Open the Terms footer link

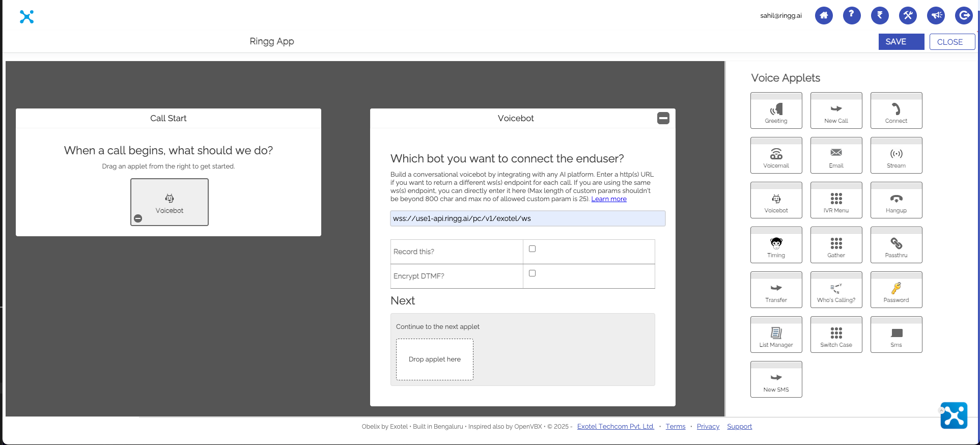pyautogui.click(x=676, y=427)
